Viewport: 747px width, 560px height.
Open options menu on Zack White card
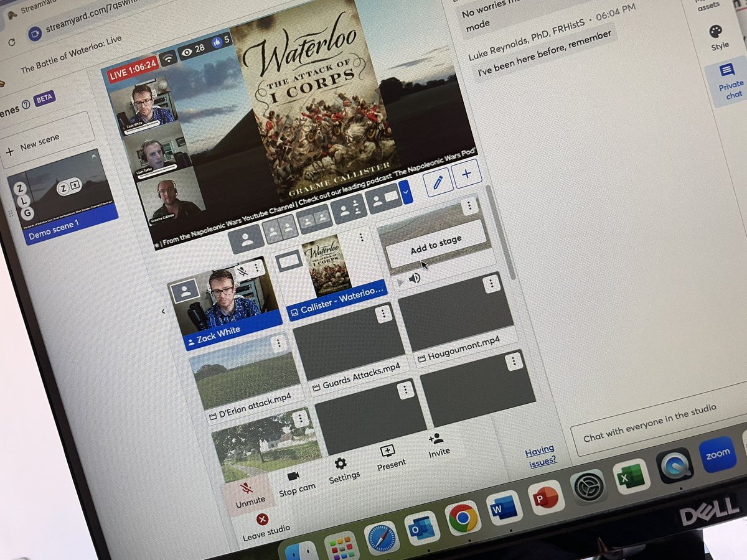tap(256, 267)
